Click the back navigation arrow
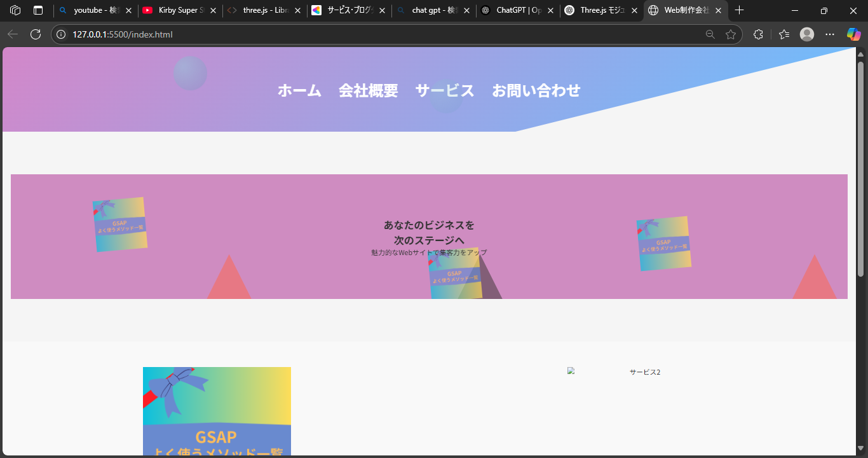868x458 pixels. pyautogui.click(x=13, y=34)
